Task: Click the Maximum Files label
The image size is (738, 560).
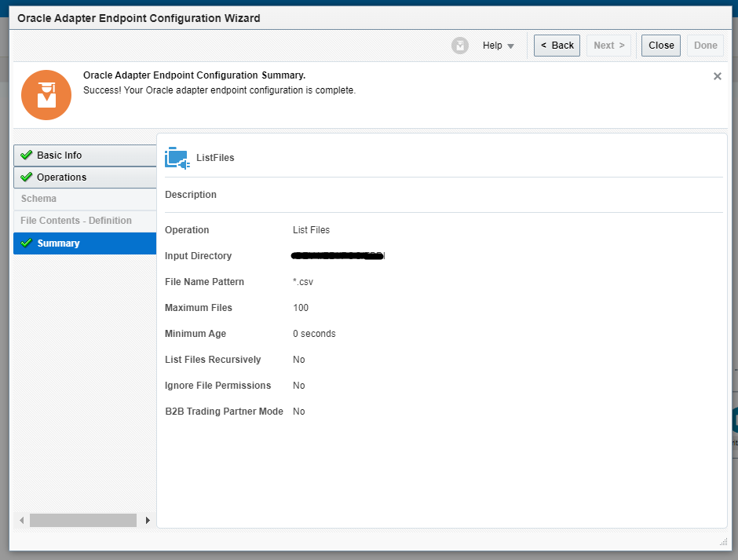Action: [198, 308]
